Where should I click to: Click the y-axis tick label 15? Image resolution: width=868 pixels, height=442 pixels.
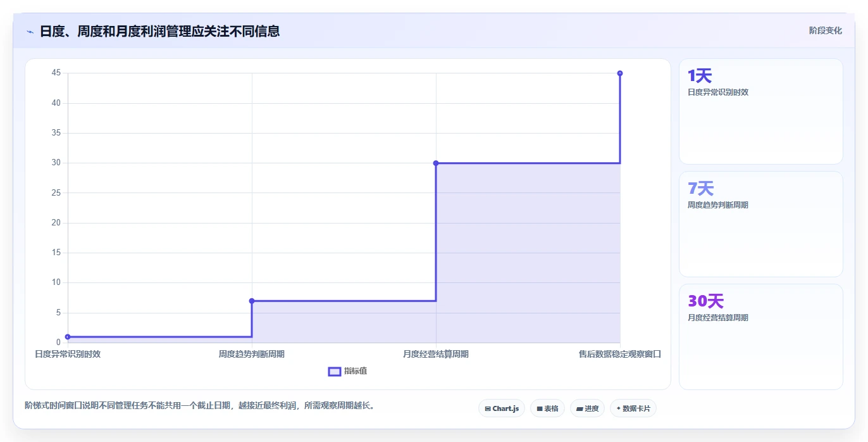[56, 253]
